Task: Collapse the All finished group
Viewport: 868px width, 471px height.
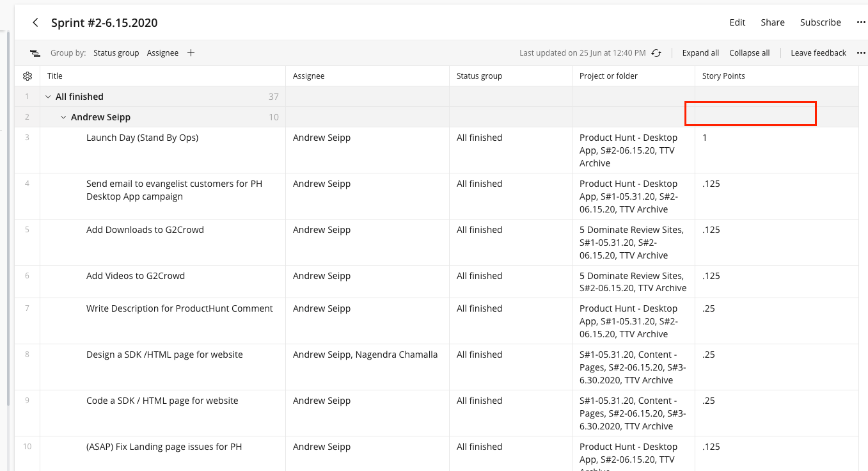Action: [x=48, y=97]
